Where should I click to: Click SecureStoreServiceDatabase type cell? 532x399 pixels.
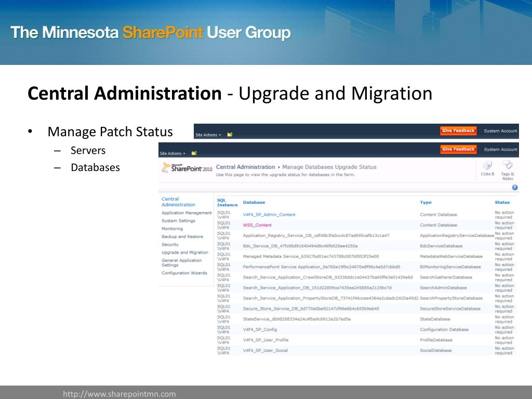(x=450, y=309)
